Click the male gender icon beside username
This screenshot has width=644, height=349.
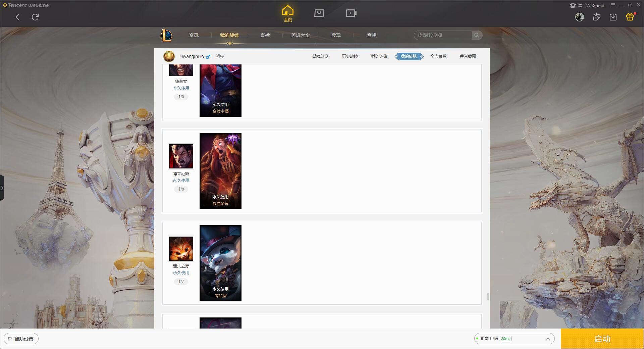coord(208,56)
